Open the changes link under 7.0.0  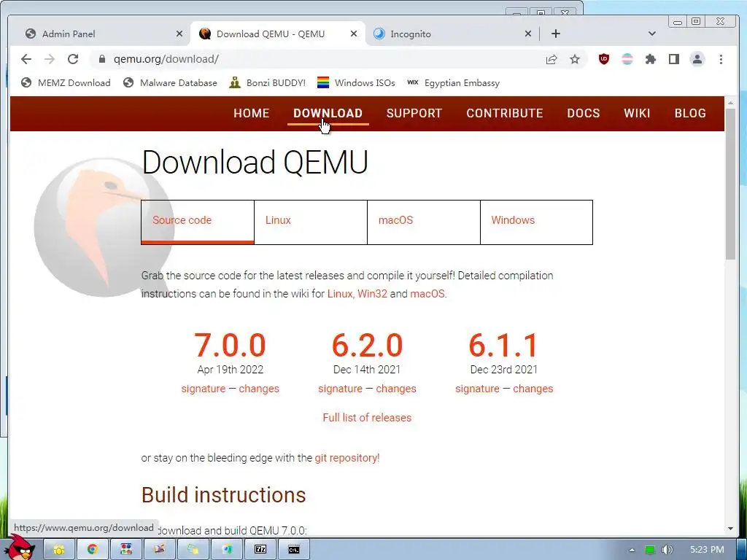tap(259, 389)
